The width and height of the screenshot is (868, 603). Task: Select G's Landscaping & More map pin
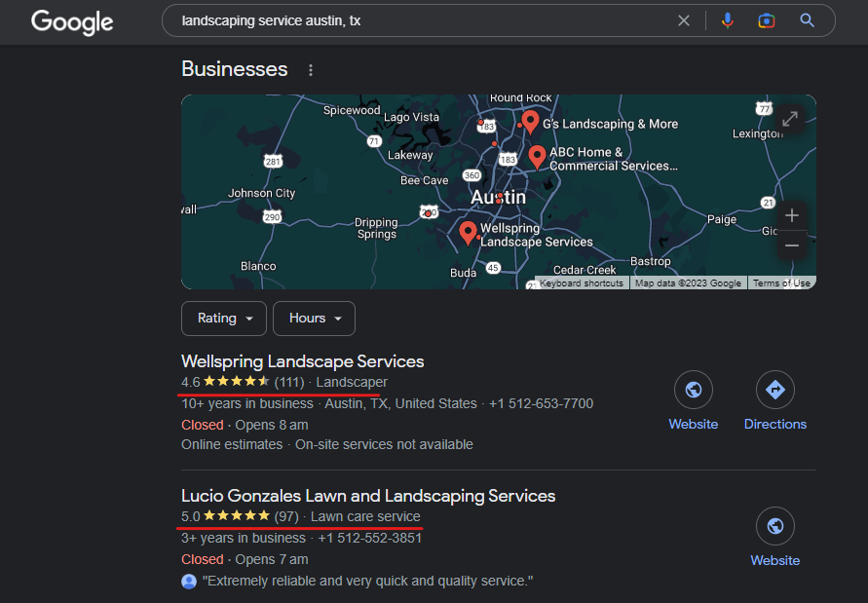pos(530,121)
